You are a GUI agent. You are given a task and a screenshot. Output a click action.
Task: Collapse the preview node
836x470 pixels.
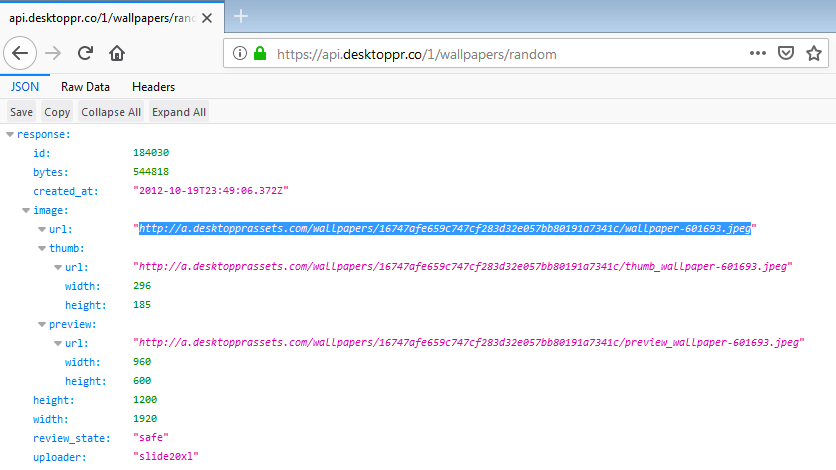click(x=42, y=325)
